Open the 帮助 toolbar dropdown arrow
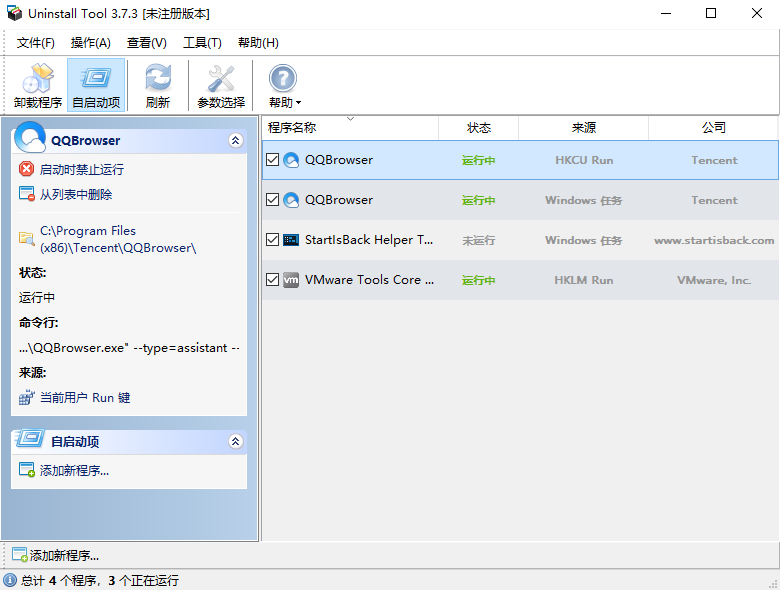Viewport: 780px width, 590px height. (298, 103)
